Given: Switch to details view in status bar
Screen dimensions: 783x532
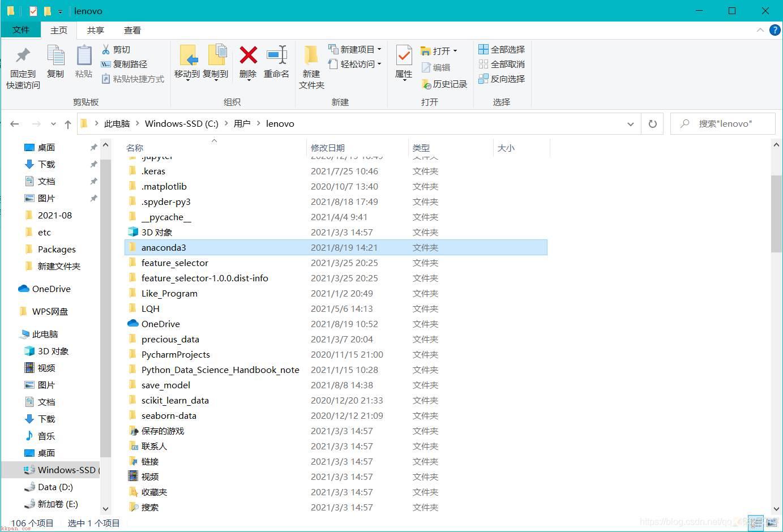Looking at the screenshot, I should [x=755, y=524].
